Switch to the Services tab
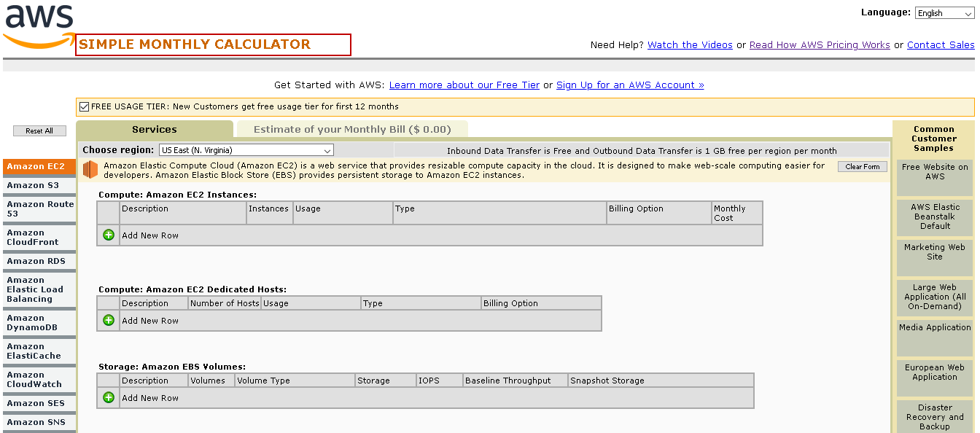This screenshot has height=433, width=980. [x=155, y=129]
